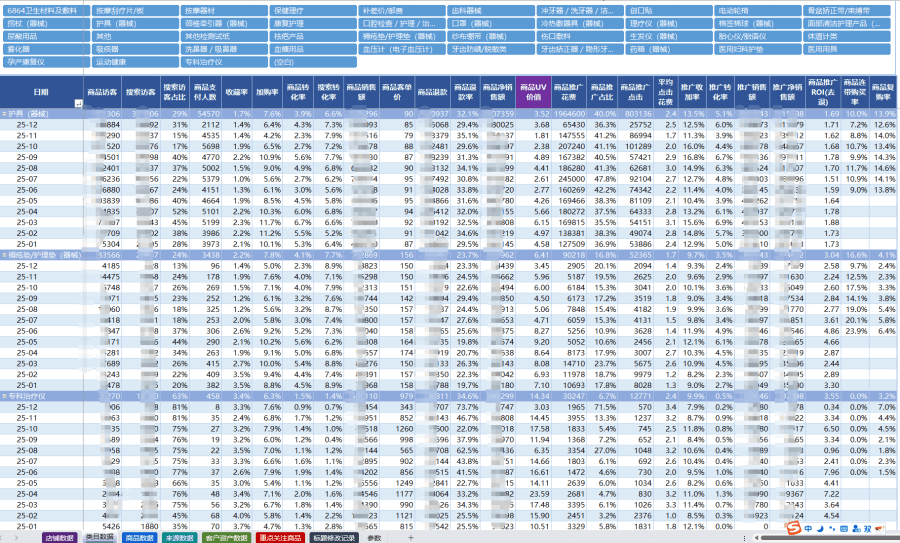Viewport: 900px width, 543px height.
Task: Open the 标题修改记录 sheet tab
Action: click(333, 537)
